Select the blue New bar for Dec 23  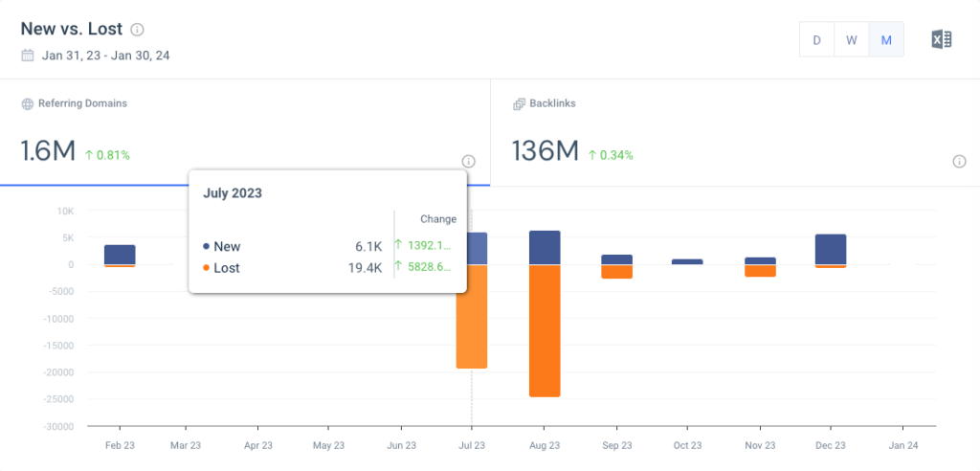[831, 249]
